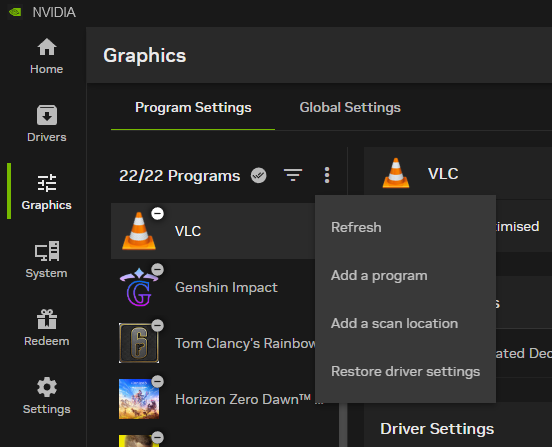The height and width of the screenshot is (447, 552).
Task: Select VLC row in program list
Action: pyautogui.click(x=213, y=231)
